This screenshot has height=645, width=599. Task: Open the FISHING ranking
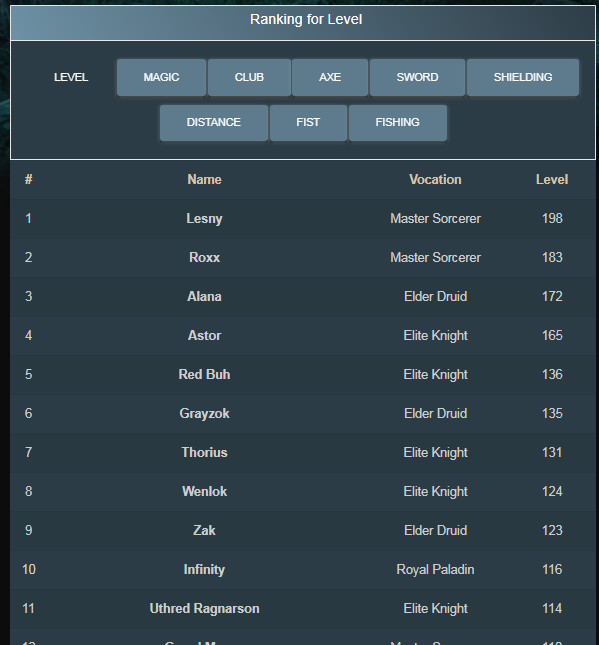tap(397, 123)
